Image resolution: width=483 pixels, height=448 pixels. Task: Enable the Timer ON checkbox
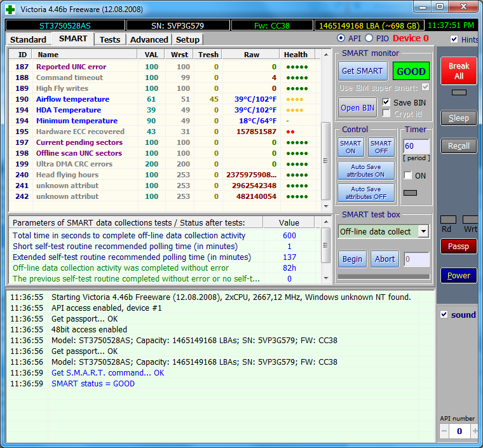[x=407, y=175]
